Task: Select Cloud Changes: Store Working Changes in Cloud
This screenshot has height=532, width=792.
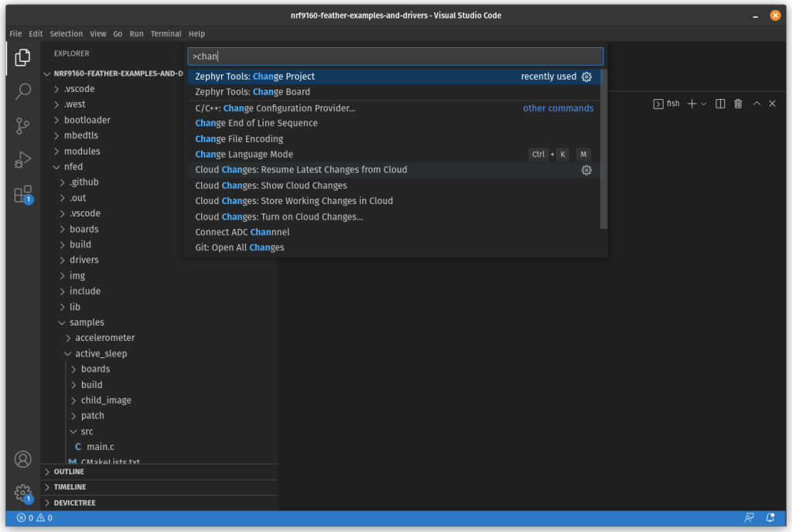Action: pos(395,201)
